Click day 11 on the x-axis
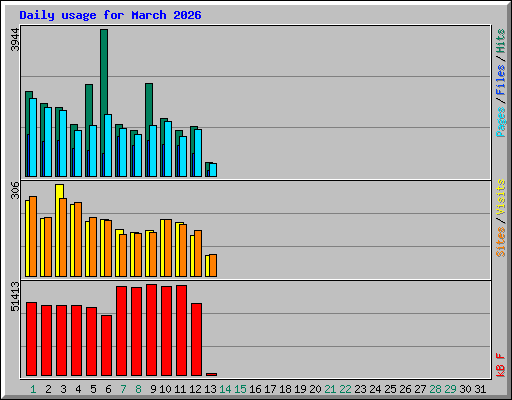The image size is (512, 400). tap(180, 389)
